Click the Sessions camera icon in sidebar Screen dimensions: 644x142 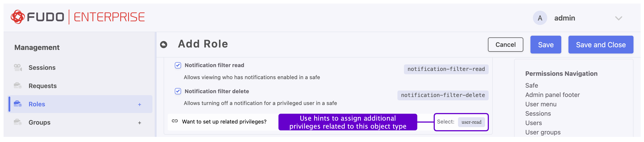coord(18,68)
